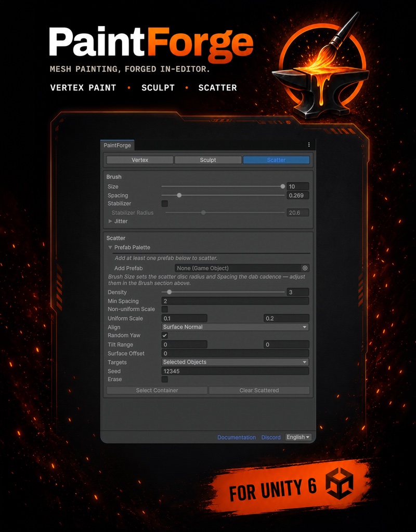This screenshot has width=416, height=532.
Task: Expand the Jitter foldout
Action: 110,221
